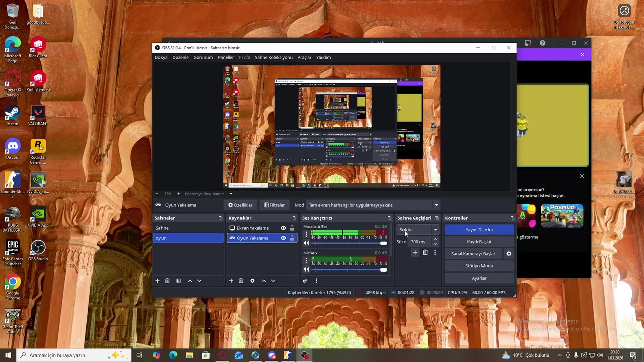This screenshot has height=362, width=644.
Task: Open Düzenle menu
Action: [x=180, y=57]
